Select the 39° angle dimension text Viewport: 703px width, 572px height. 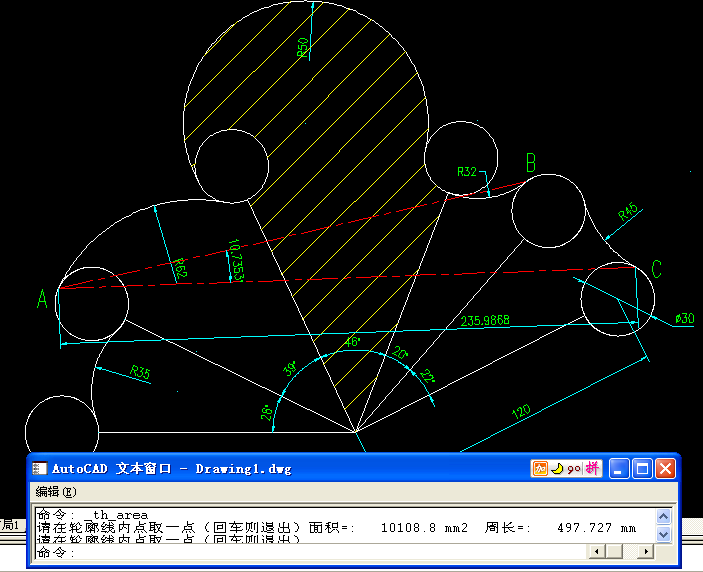290,368
